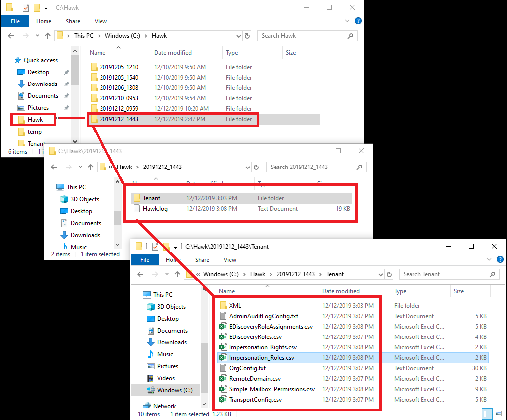Open the View tab in C:\Hawk window
Screen dimensions: 507x420
(101, 21)
